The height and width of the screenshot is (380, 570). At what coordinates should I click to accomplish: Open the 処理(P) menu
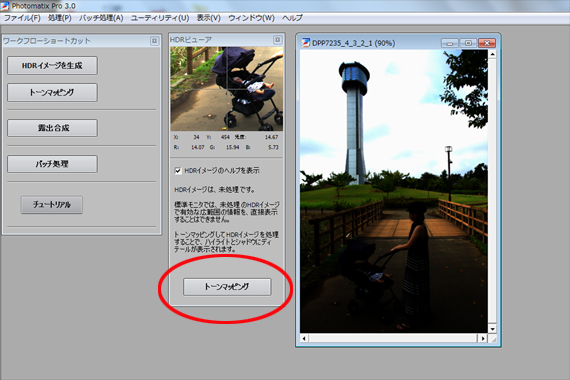click(x=60, y=18)
